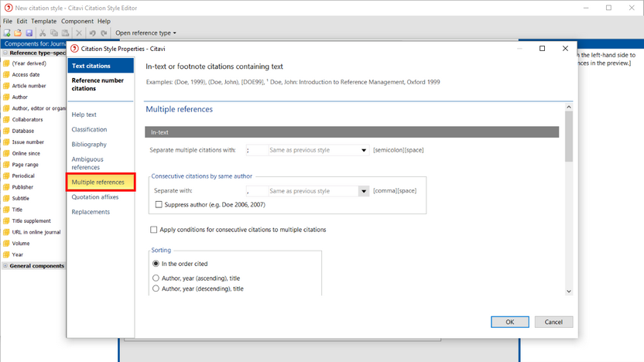Click the New citation style toolbar icon
This screenshot has width=644, height=362.
(7, 32)
